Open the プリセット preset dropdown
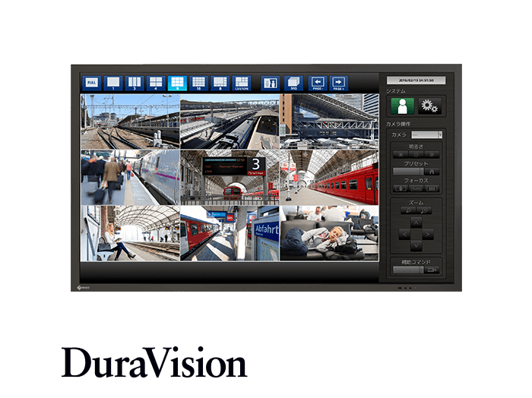The width and height of the screenshot is (532, 398). pos(408,172)
